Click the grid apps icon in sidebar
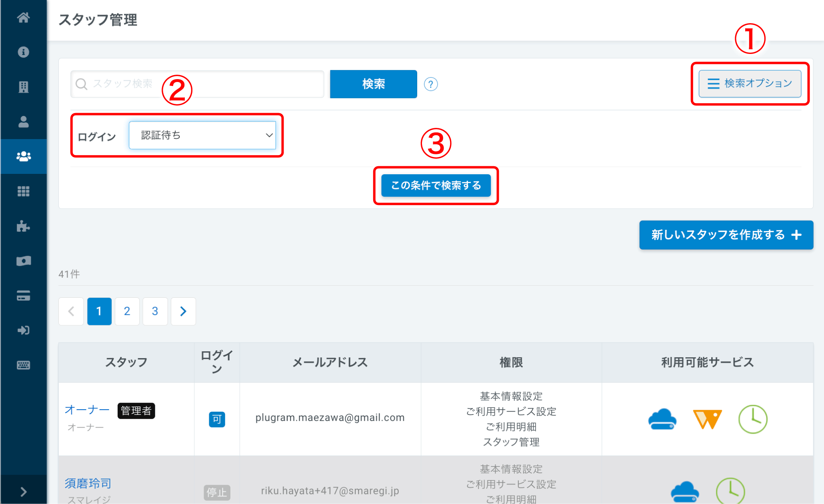The image size is (824, 504). click(x=23, y=191)
